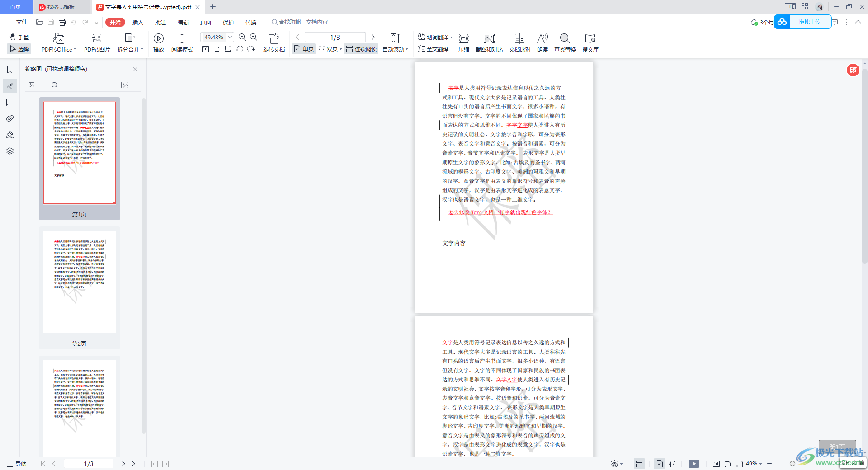
Task: Switch to the 页面 ribbon tab
Action: [206, 22]
